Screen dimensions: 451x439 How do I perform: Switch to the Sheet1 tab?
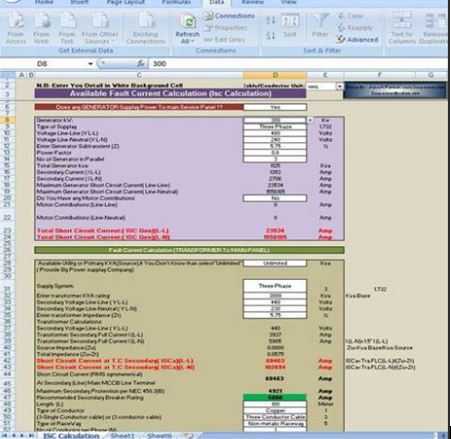coord(122,436)
